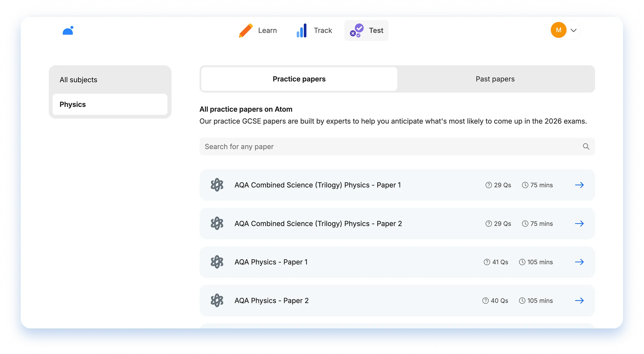644x354 pixels.
Task: Open AQA Physics - Paper 1
Action: tap(397, 262)
